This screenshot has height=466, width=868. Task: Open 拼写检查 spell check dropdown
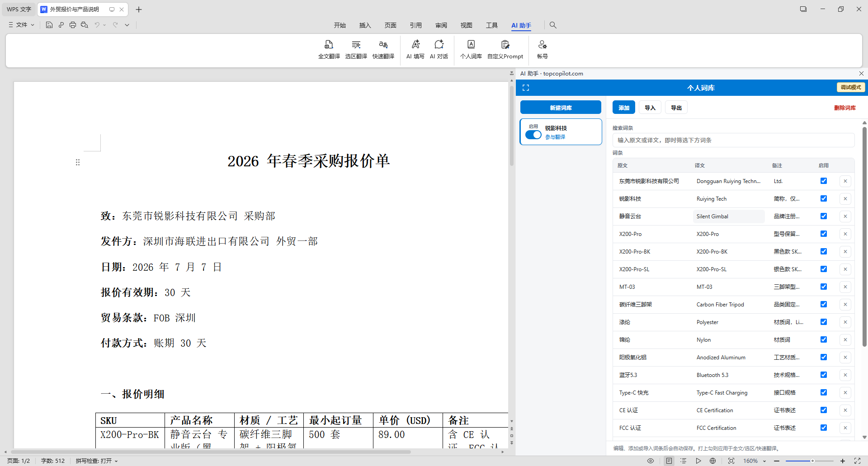(97, 461)
